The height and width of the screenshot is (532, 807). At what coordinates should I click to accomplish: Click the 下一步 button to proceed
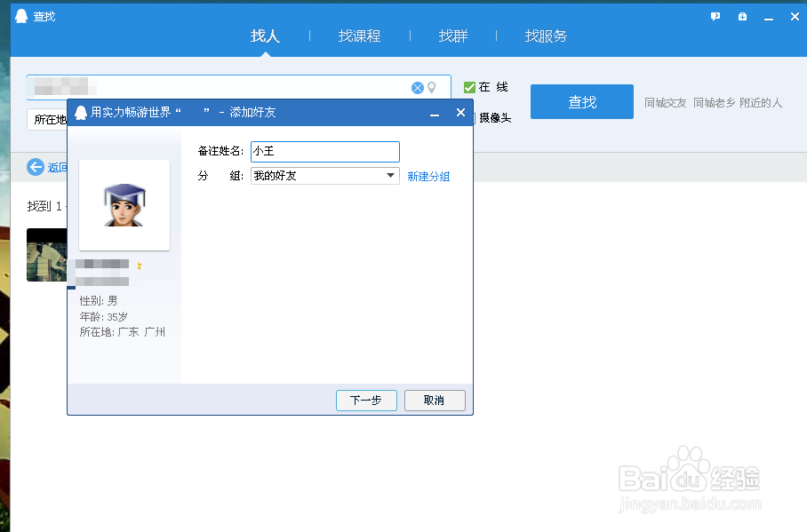coord(366,400)
